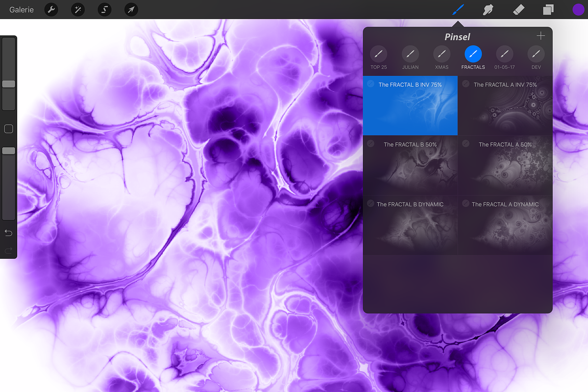
Task: Choose The FRACTAL B DYNAMIC brush
Action: pos(410,225)
